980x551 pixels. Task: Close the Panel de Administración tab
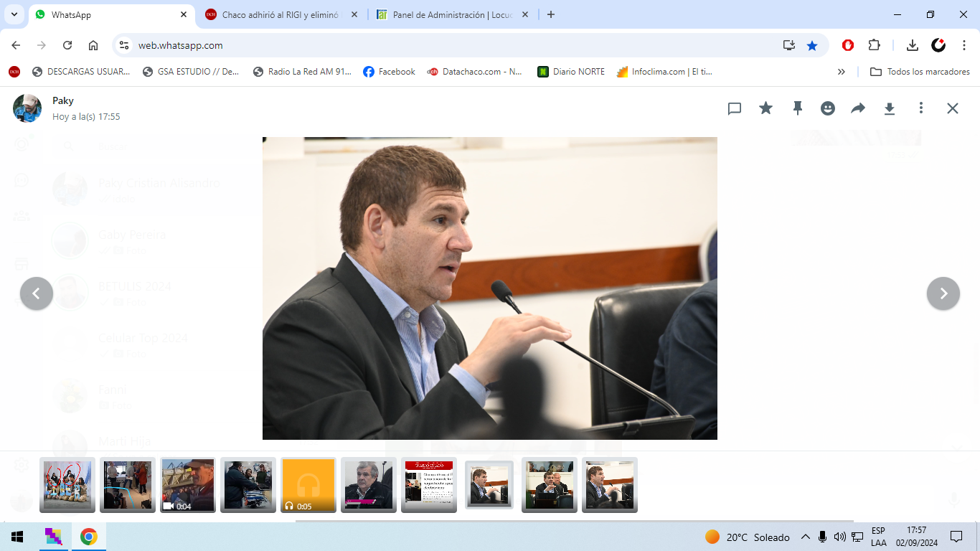(525, 14)
